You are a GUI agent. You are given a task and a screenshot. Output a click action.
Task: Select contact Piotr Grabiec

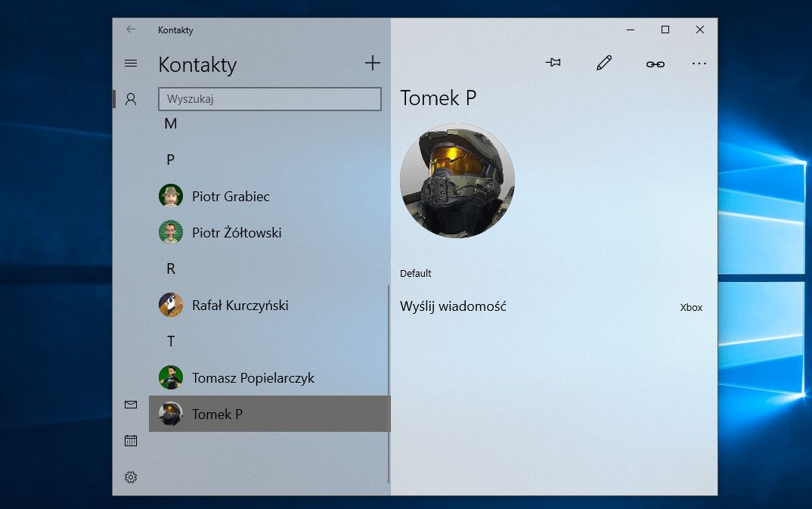[x=268, y=196]
